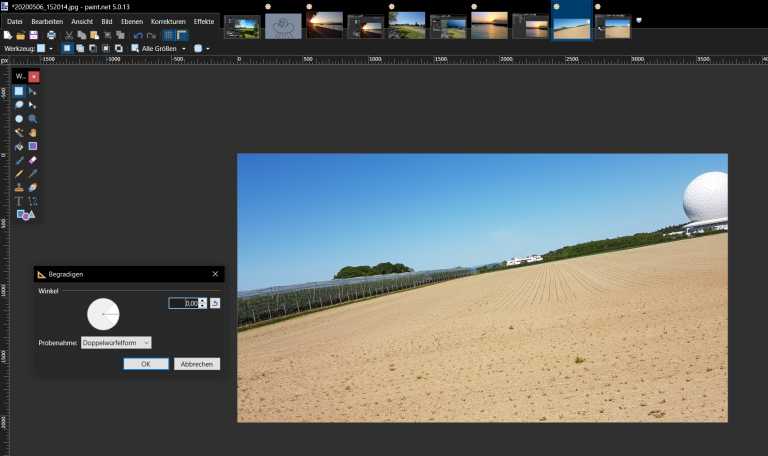Image resolution: width=768 pixels, height=456 pixels.
Task: Open the Korrekturen menu
Action: (168, 21)
